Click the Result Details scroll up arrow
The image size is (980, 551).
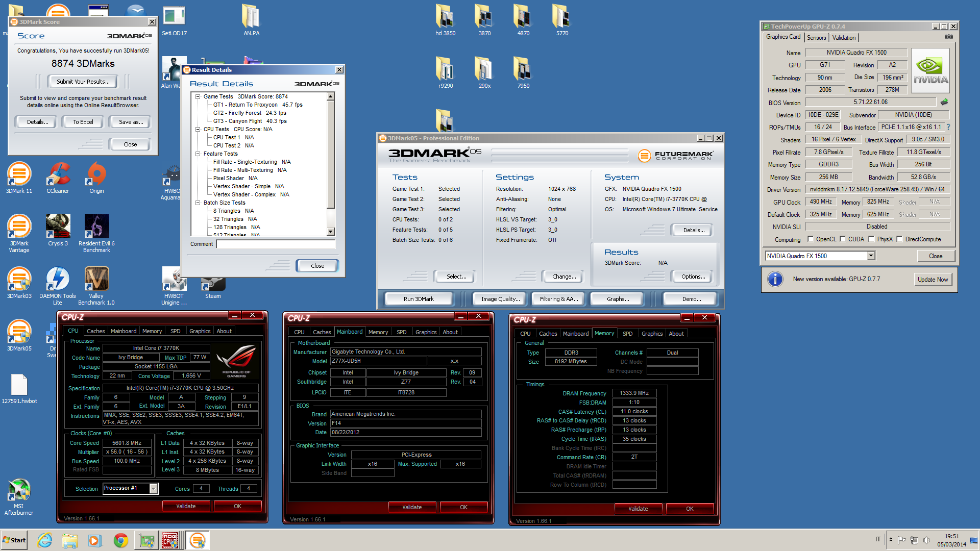tap(330, 96)
